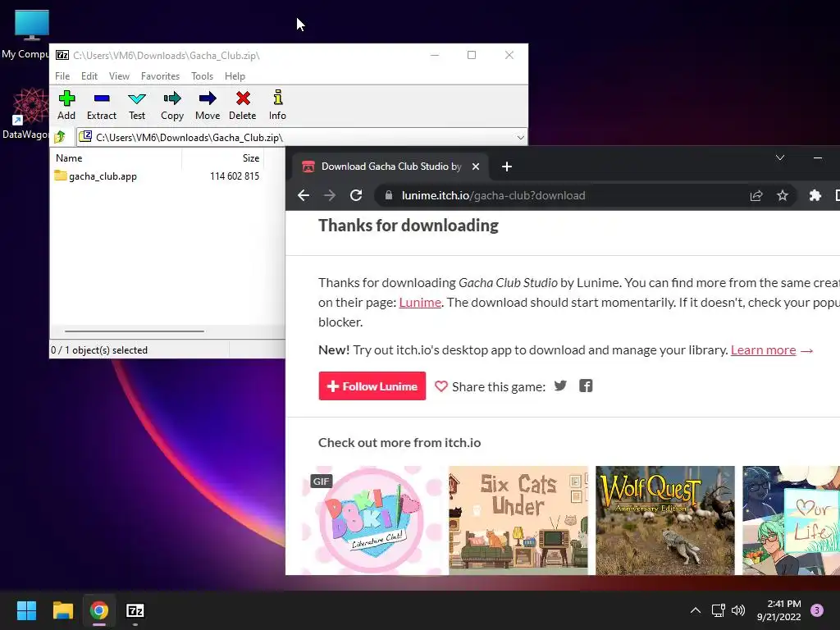Open the 7-Zip Edit menu
Image resolution: width=840 pixels, height=630 pixels.
click(89, 76)
